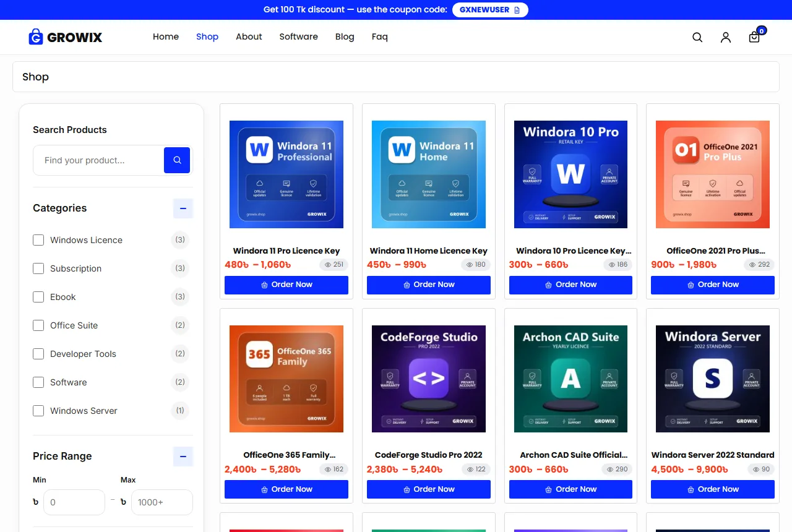
Task: Open OfficeOne 2021 Pro Plus title
Action: point(716,251)
